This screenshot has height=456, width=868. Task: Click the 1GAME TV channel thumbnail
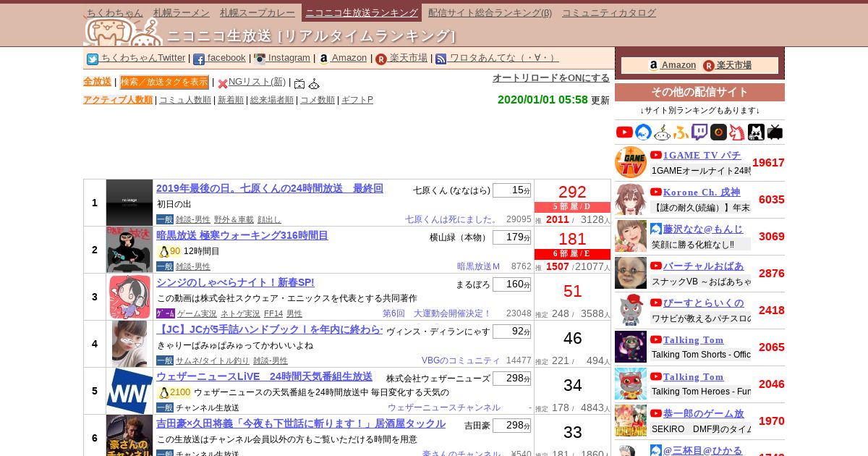tap(631, 162)
